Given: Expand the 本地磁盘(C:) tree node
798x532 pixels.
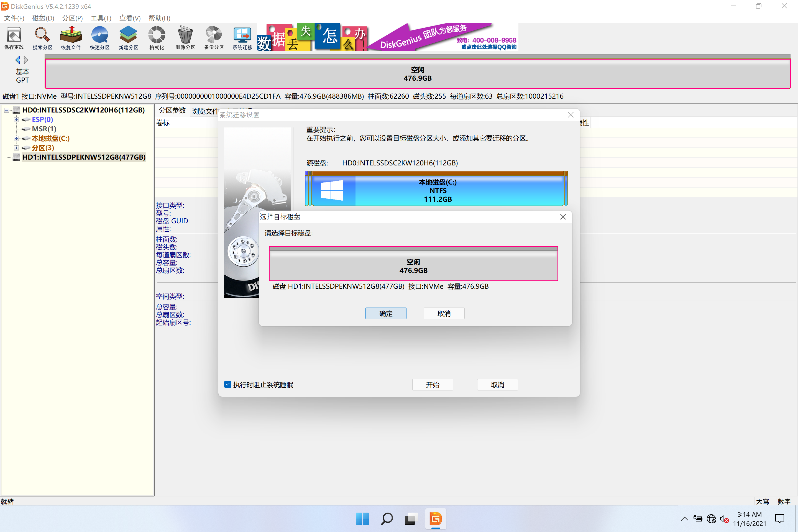Looking at the screenshot, I should pyautogui.click(x=16, y=139).
